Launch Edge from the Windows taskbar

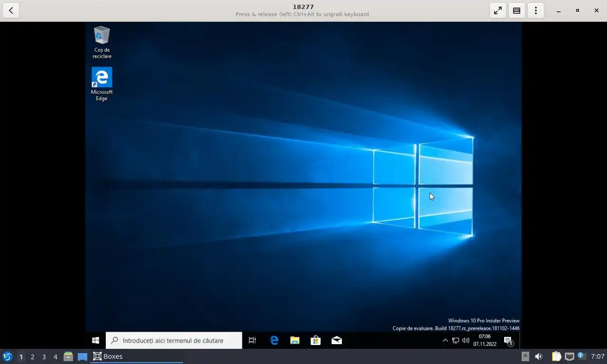(x=274, y=340)
